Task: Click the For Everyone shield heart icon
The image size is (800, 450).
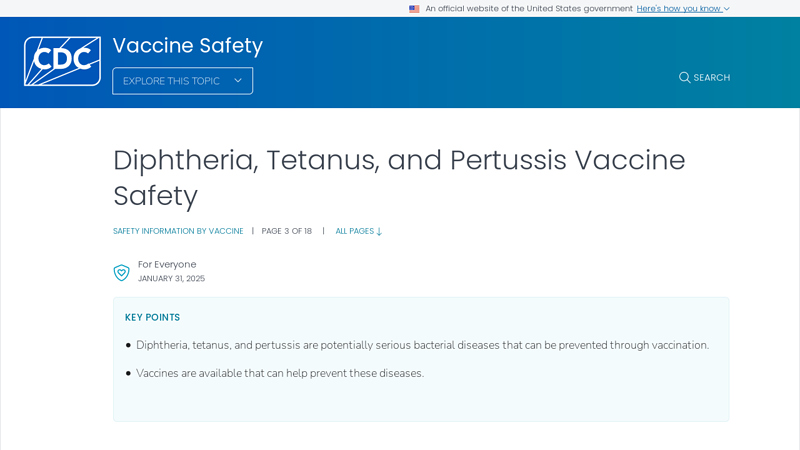Action: pos(121,272)
